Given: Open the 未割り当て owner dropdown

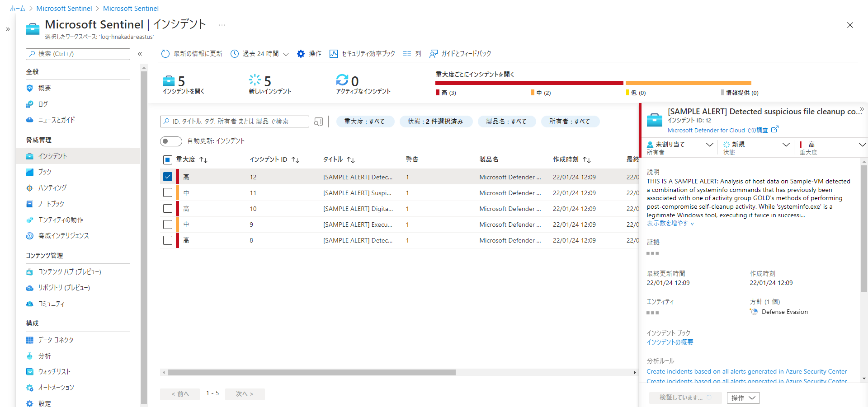Looking at the screenshot, I should click(x=680, y=148).
